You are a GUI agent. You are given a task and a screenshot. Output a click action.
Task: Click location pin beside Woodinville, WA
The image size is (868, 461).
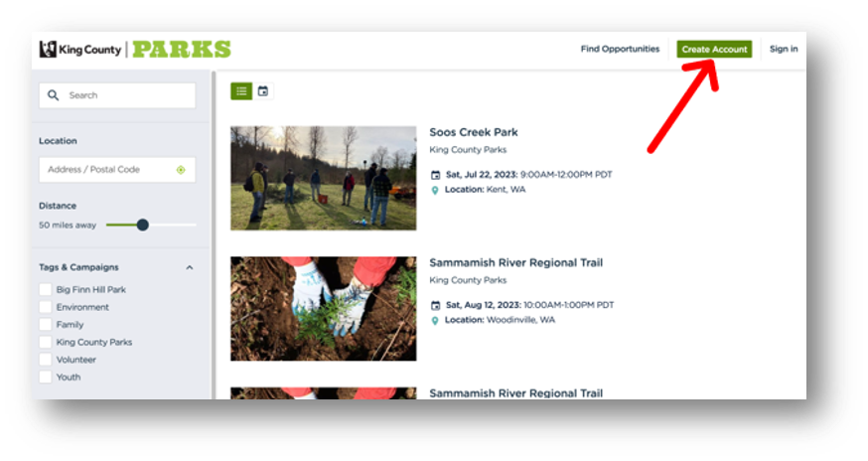pyautogui.click(x=435, y=320)
